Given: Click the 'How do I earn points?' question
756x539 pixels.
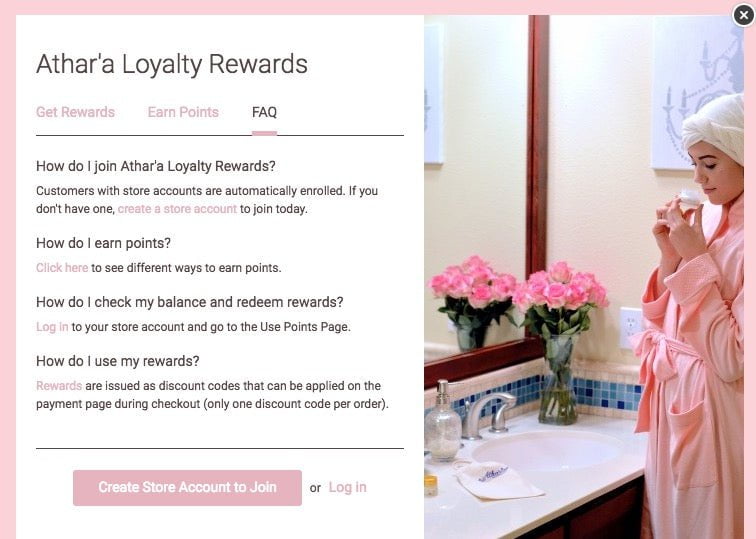Looking at the screenshot, I should click(103, 243).
